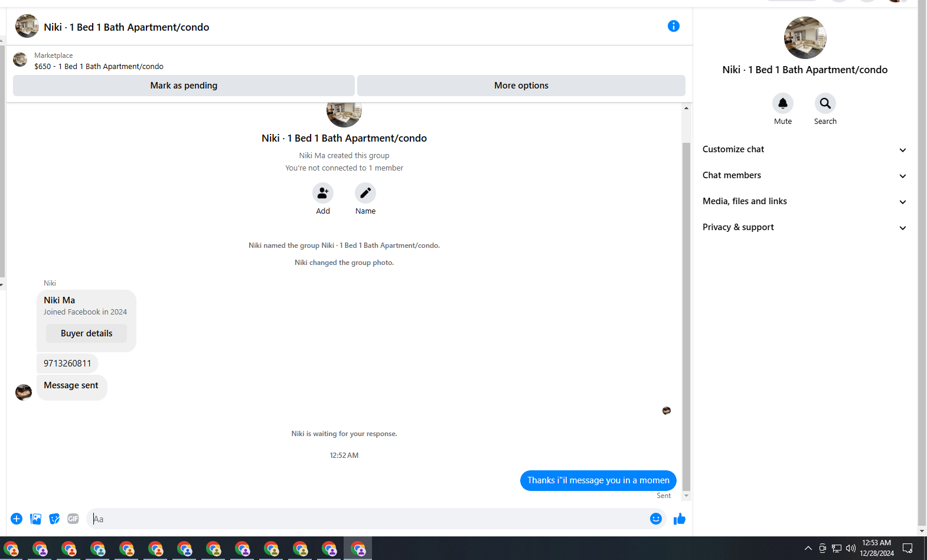Click the seen receipt avatar

[667, 411]
